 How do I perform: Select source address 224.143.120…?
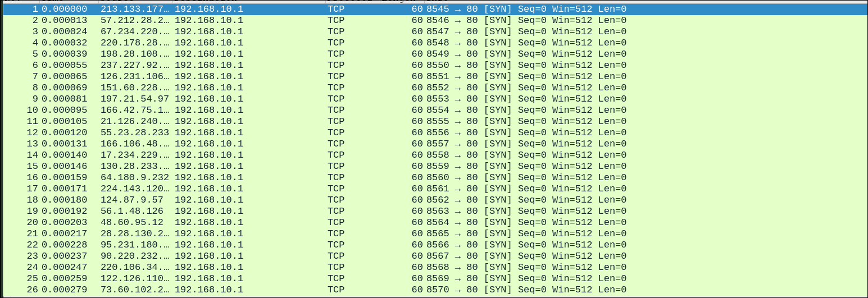coord(135,189)
